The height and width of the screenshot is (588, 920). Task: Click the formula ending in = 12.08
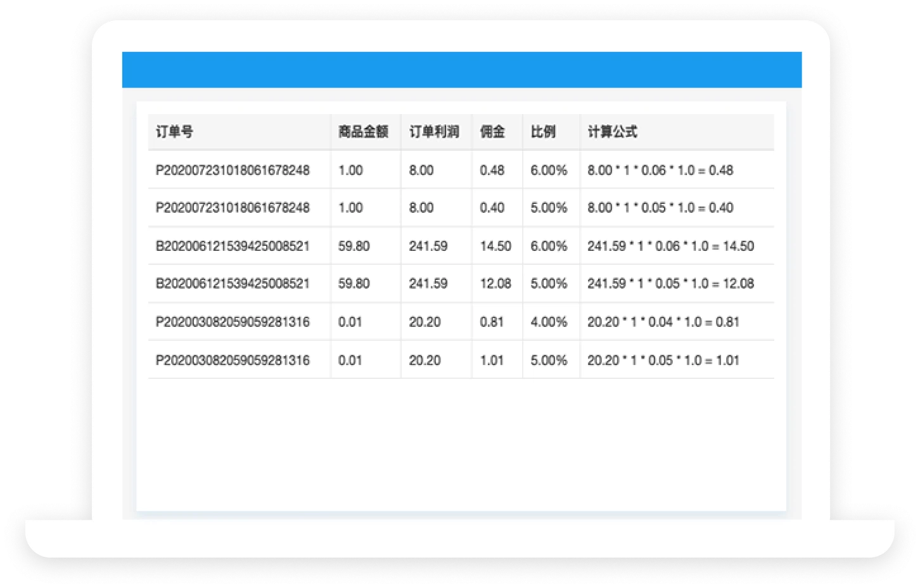click(670, 283)
